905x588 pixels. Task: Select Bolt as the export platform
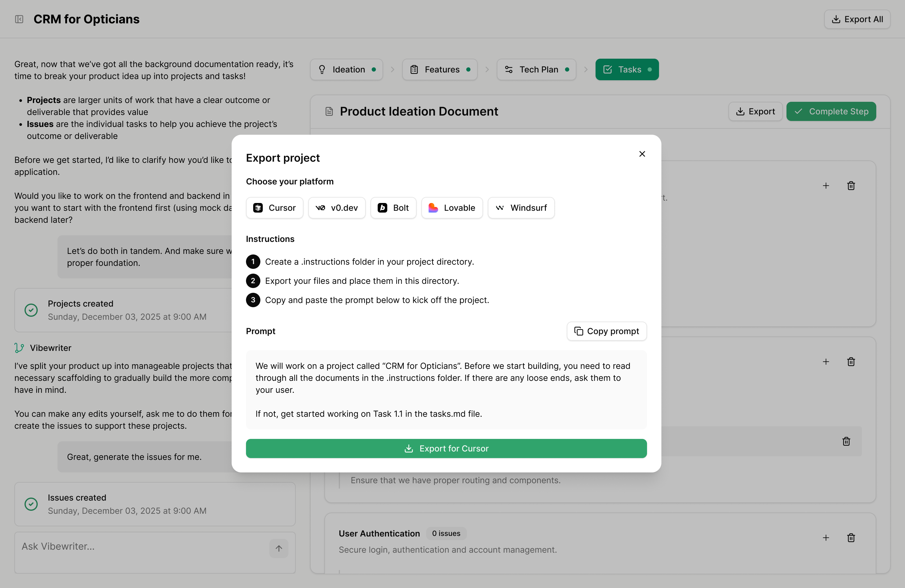click(394, 208)
